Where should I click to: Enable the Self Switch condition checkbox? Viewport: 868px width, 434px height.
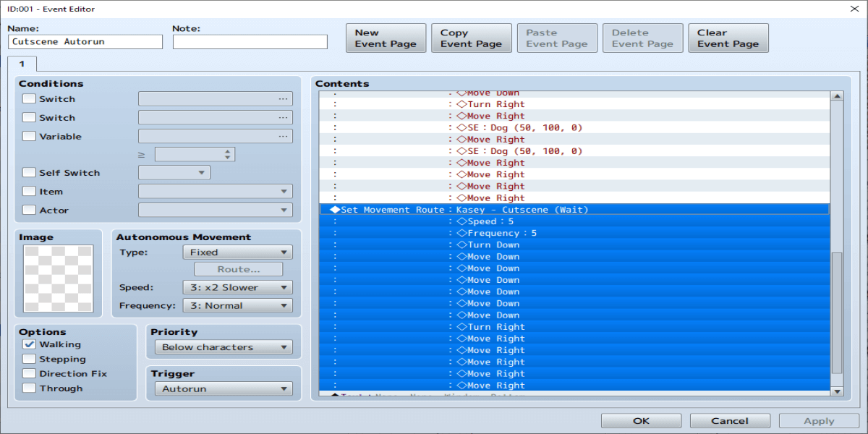tap(29, 173)
